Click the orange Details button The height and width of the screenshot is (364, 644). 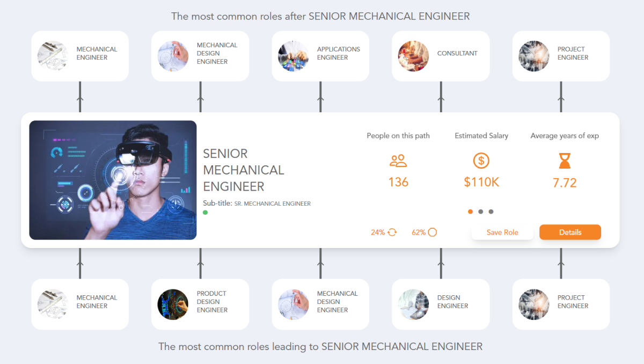point(570,232)
